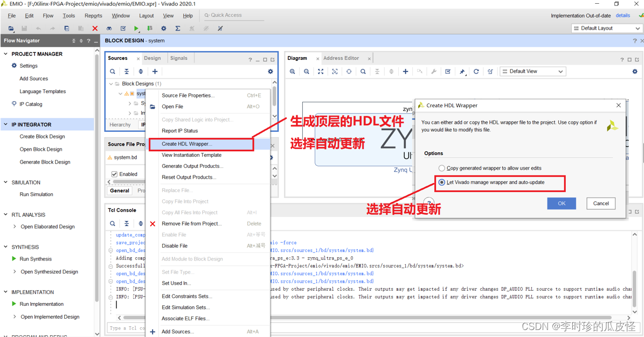
Task: Select the General tab in Source File Properties
Action: click(x=120, y=191)
